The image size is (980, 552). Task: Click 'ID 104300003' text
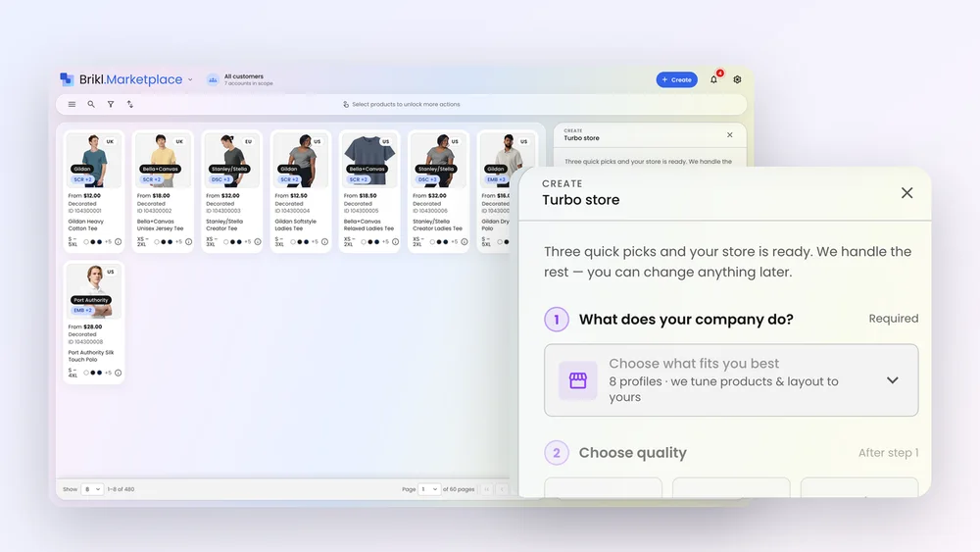223,212
